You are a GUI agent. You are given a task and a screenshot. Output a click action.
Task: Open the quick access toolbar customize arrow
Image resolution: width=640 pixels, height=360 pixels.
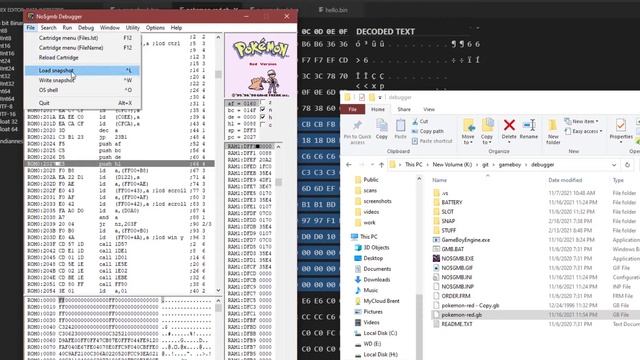[380, 98]
